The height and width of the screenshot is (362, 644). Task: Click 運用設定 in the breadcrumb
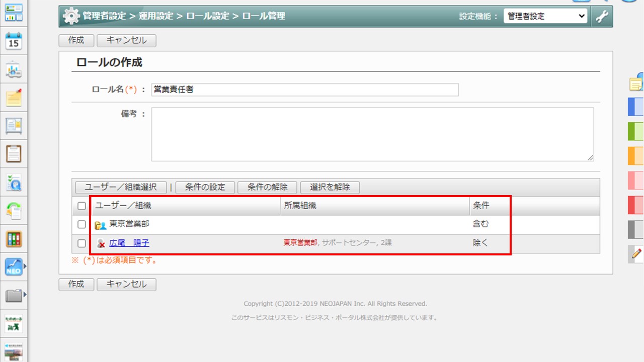[x=156, y=16]
